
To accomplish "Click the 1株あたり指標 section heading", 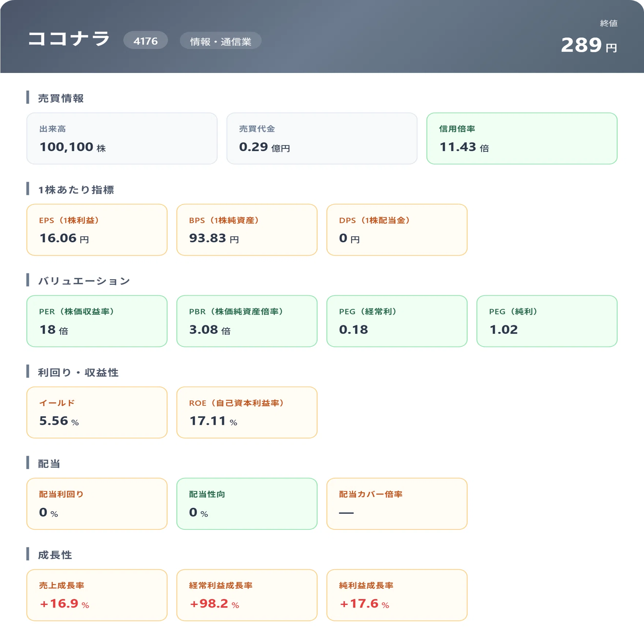I will (76, 190).
